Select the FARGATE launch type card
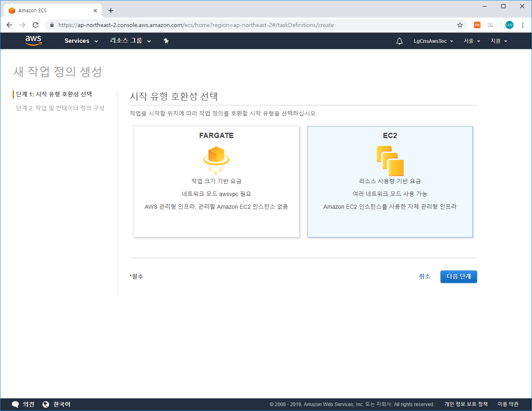This screenshot has width=532, height=411. point(217,182)
